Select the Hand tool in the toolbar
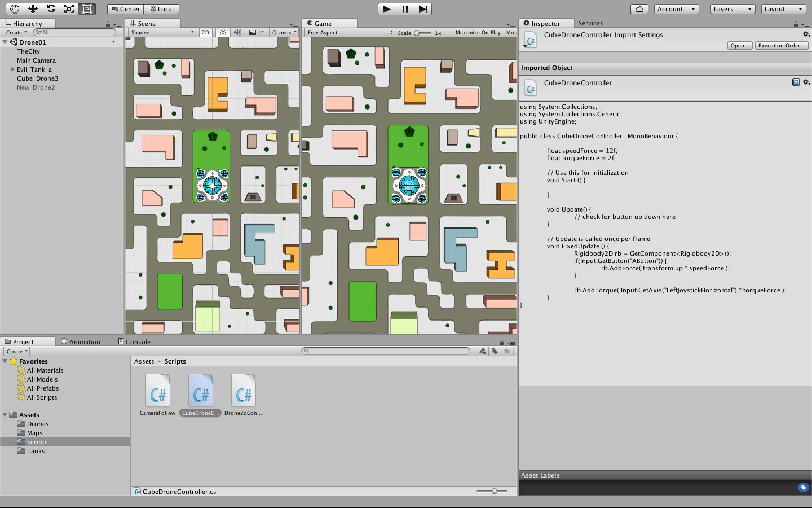The height and width of the screenshot is (508, 812). (x=14, y=8)
